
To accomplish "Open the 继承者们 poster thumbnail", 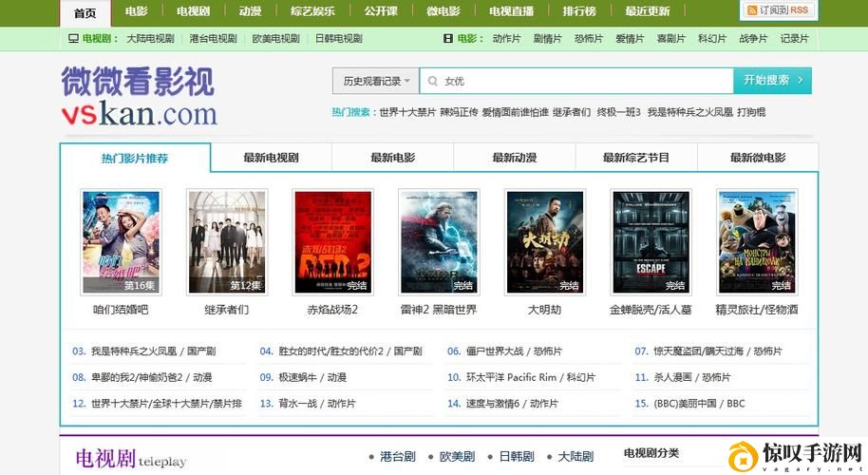I will point(227,242).
